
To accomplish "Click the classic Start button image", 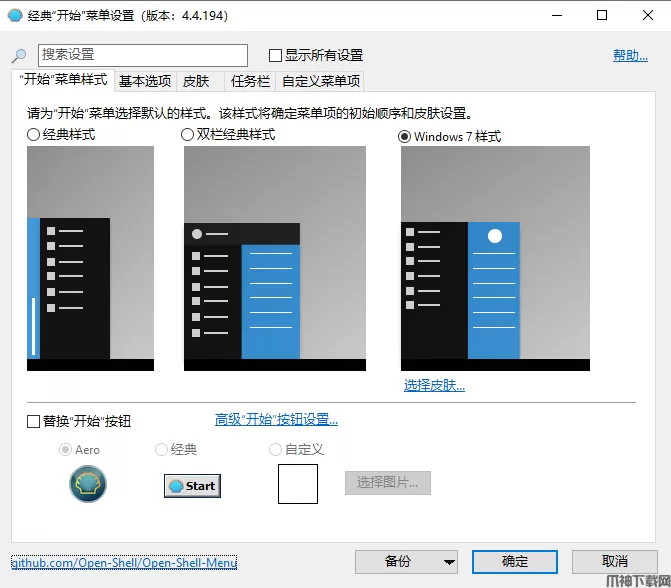I will (x=192, y=485).
